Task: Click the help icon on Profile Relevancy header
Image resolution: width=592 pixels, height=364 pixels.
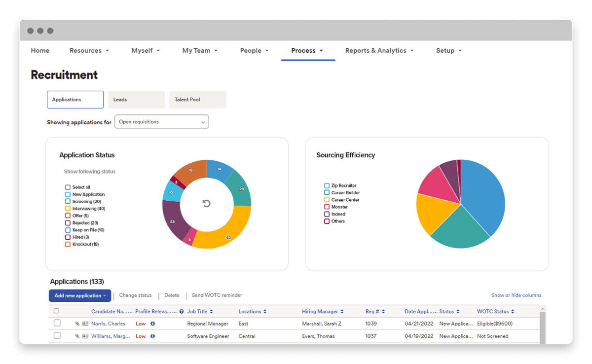Action: [182, 311]
